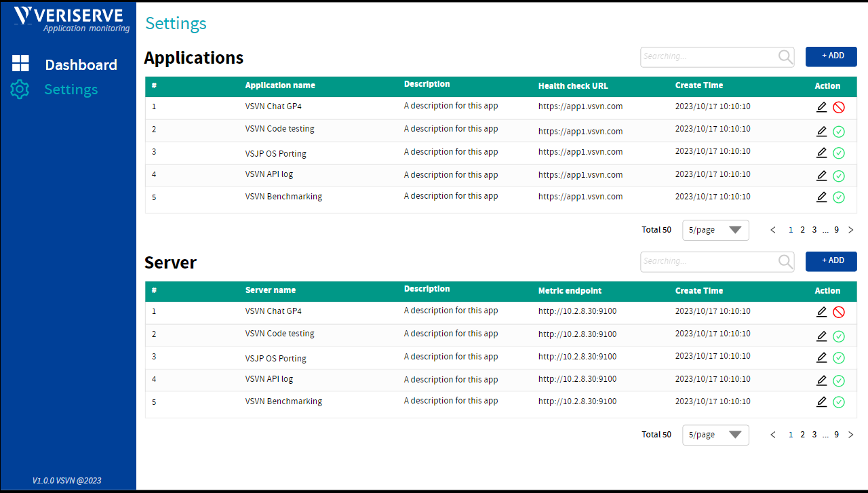Open the 5/page dropdown under Server table
The width and height of the screenshot is (868, 493).
(715, 435)
